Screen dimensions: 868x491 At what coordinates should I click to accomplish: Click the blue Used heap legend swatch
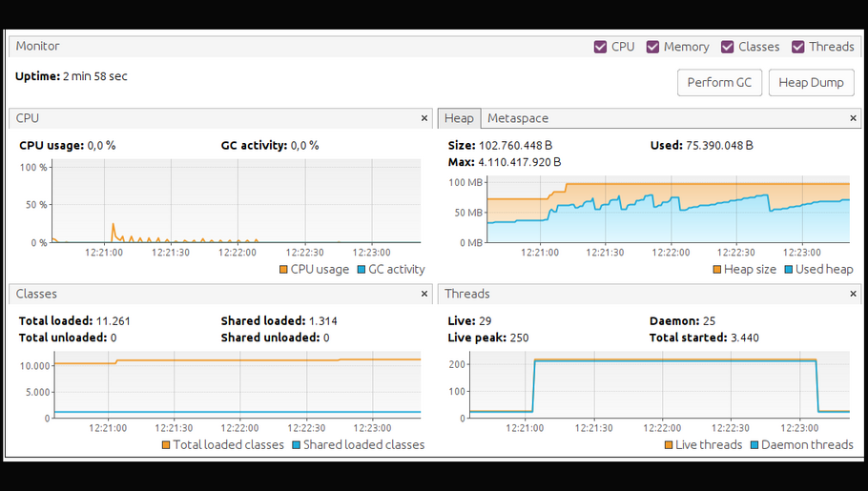pos(789,270)
